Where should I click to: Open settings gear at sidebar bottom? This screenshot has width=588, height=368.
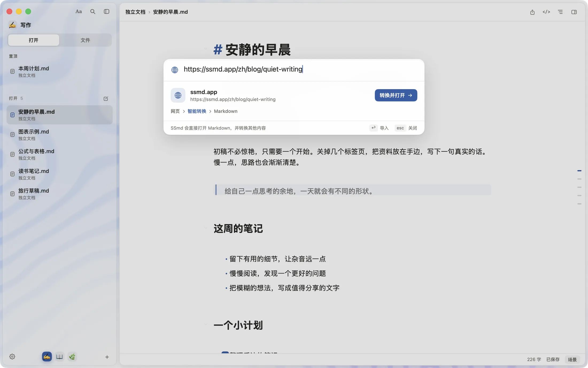[x=12, y=356]
